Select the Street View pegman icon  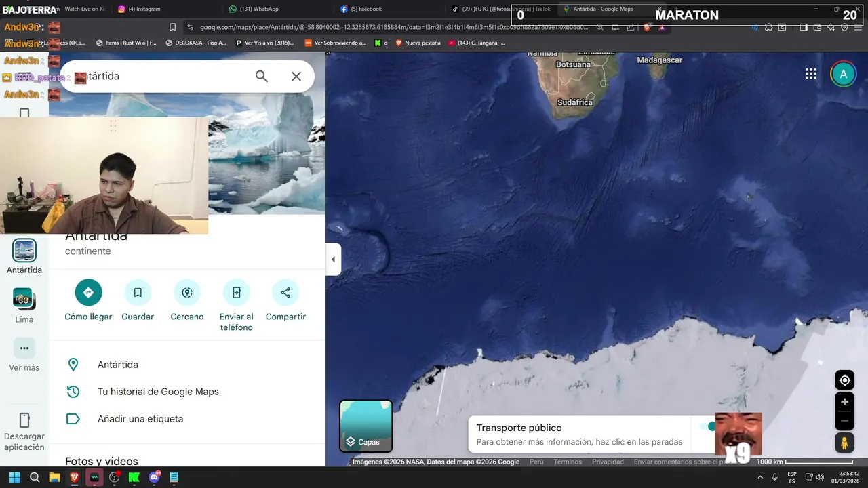coord(844,443)
